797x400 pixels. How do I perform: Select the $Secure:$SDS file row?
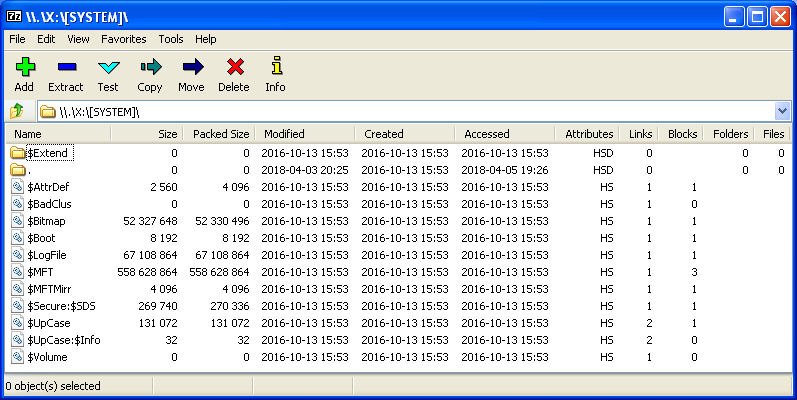63,306
